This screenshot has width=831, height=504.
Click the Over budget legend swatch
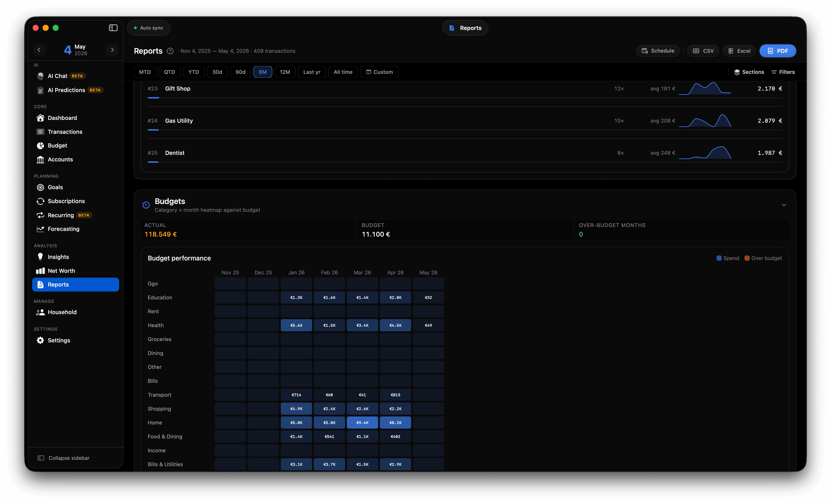tap(747, 258)
